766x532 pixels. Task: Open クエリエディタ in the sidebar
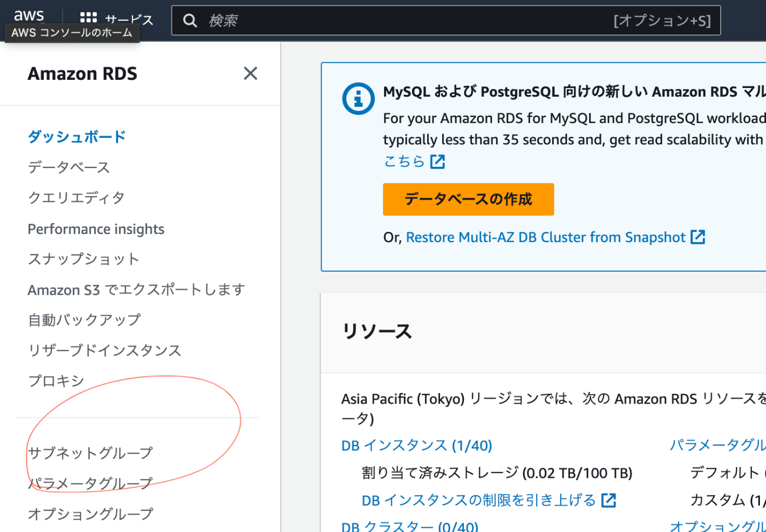click(x=76, y=197)
